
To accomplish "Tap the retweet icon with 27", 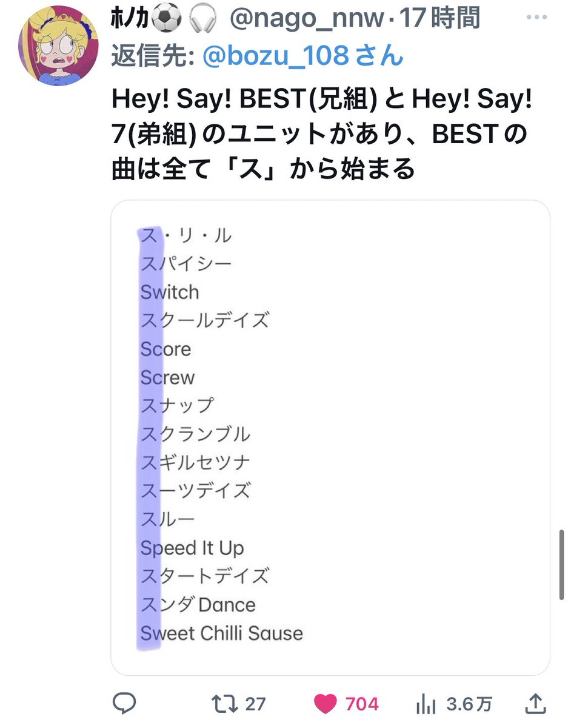I will (224, 704).
